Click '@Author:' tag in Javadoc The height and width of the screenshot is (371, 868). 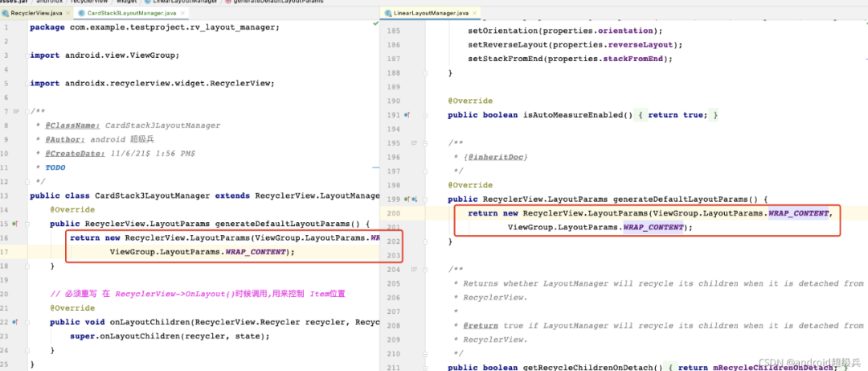click(65, 139)
